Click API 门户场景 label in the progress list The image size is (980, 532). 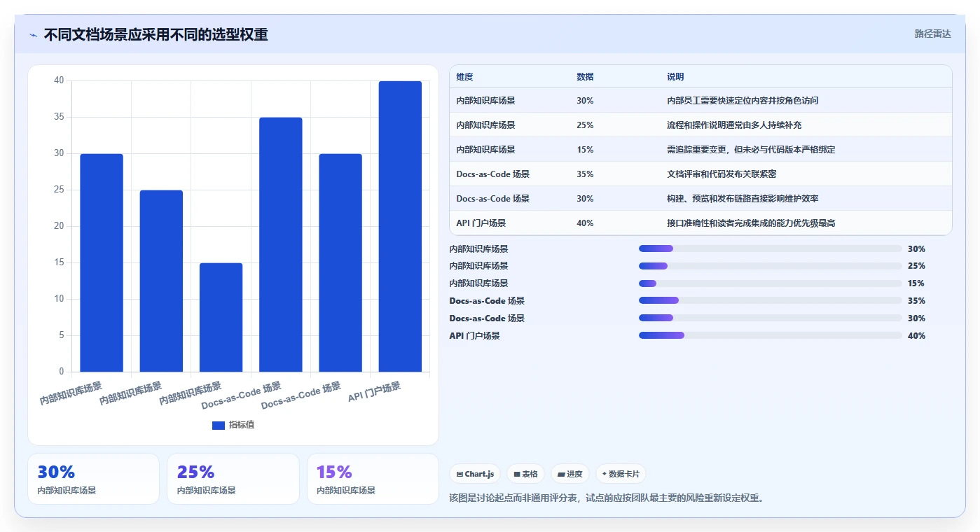(x=474, y=335)
